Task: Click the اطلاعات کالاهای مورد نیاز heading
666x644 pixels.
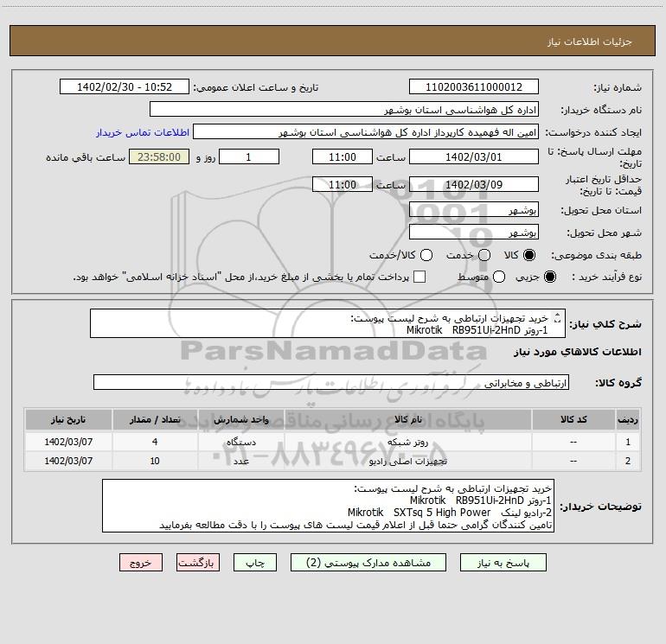Action: (578, 352)
